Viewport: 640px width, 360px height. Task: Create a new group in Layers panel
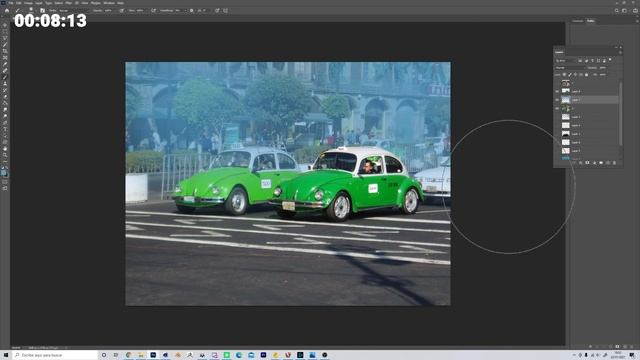(x=601, y=162)
